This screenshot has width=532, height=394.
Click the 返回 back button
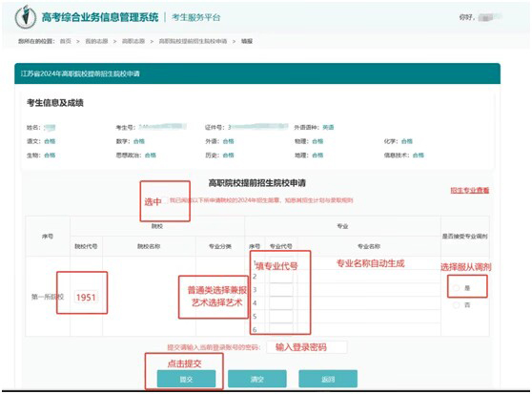328,379
